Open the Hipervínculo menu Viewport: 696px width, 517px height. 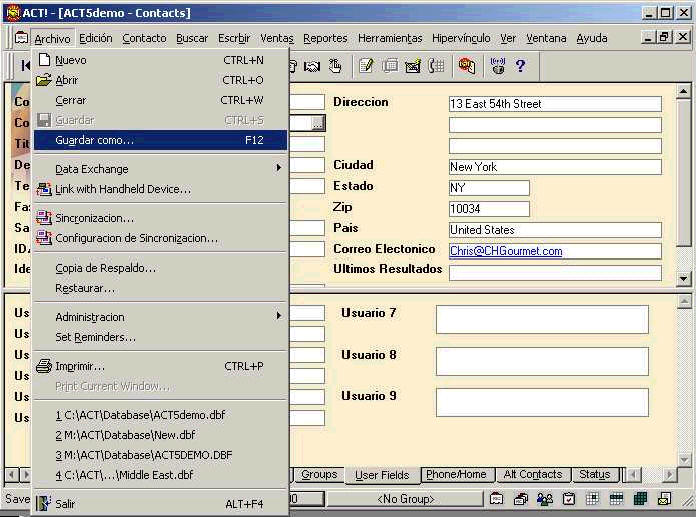pyautogui.click(x=461, y=38)
